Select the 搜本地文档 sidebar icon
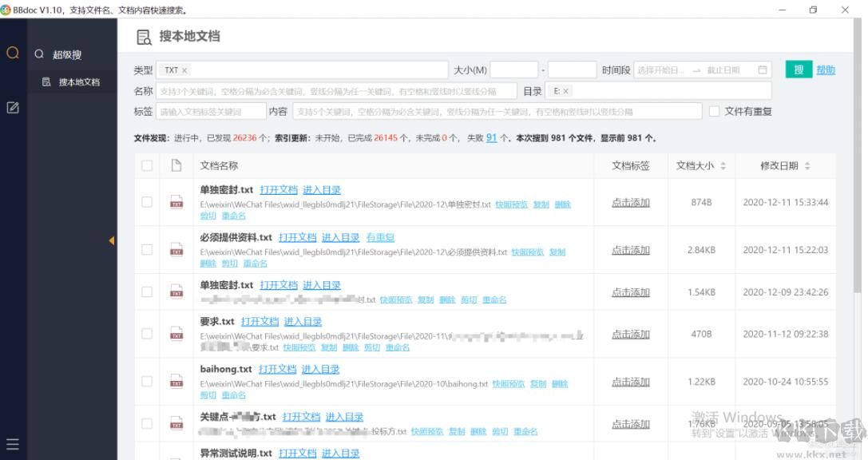Screen dimensions: 868x460 click(x=46, y=81)
